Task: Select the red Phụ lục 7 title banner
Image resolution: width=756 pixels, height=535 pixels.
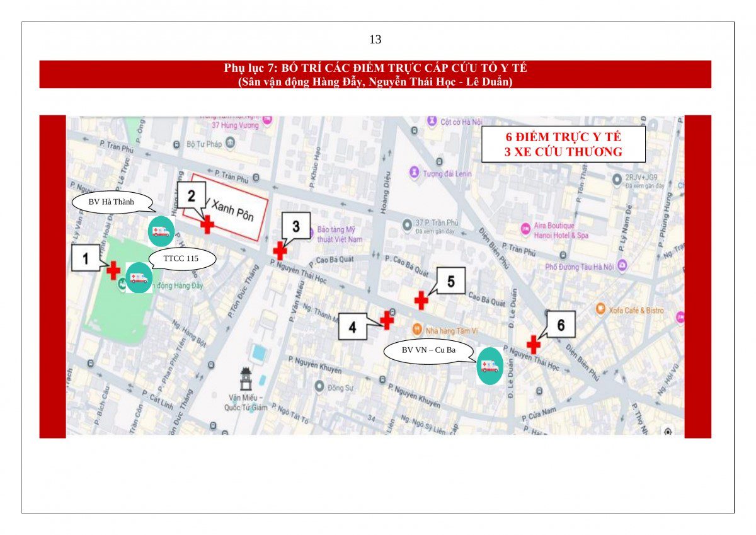Action: tap(375, 74)
